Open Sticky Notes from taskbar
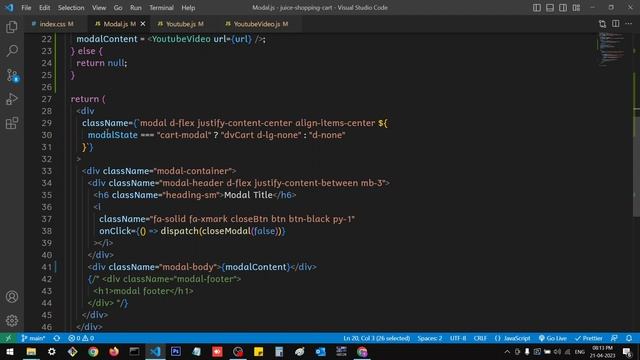Image resolution: width=640 pixels, height=360 pixels. tap(258, 352)
